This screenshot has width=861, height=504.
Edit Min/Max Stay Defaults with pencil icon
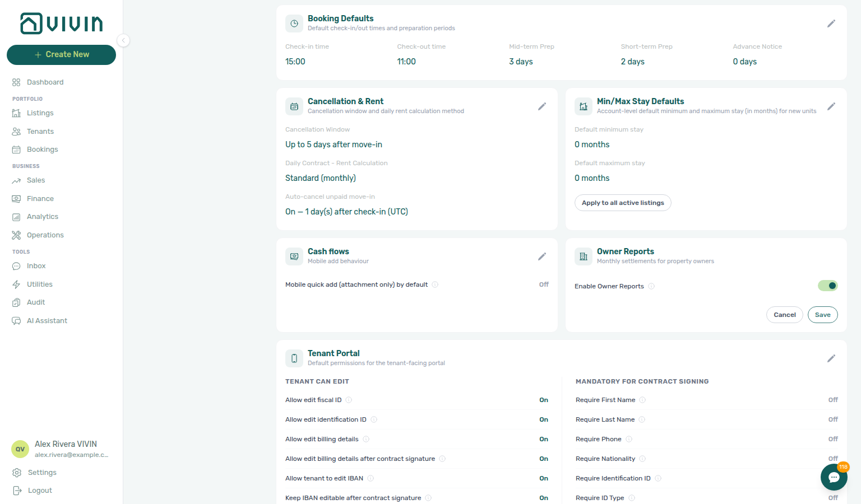click(831, 106)
